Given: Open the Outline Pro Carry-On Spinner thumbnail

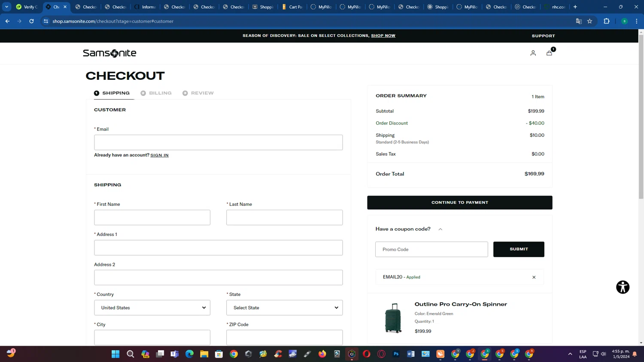Looking at the screenshot, I should click(393, 318).
